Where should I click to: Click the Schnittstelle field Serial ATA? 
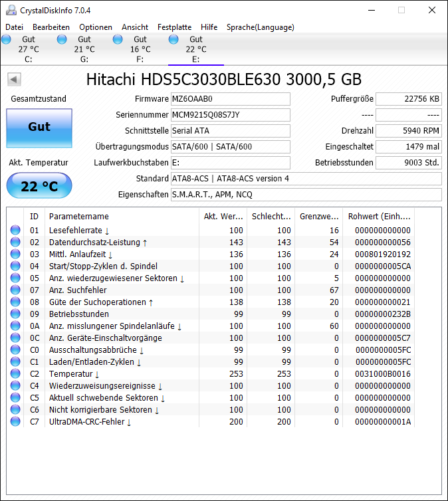tap(231, 131)
